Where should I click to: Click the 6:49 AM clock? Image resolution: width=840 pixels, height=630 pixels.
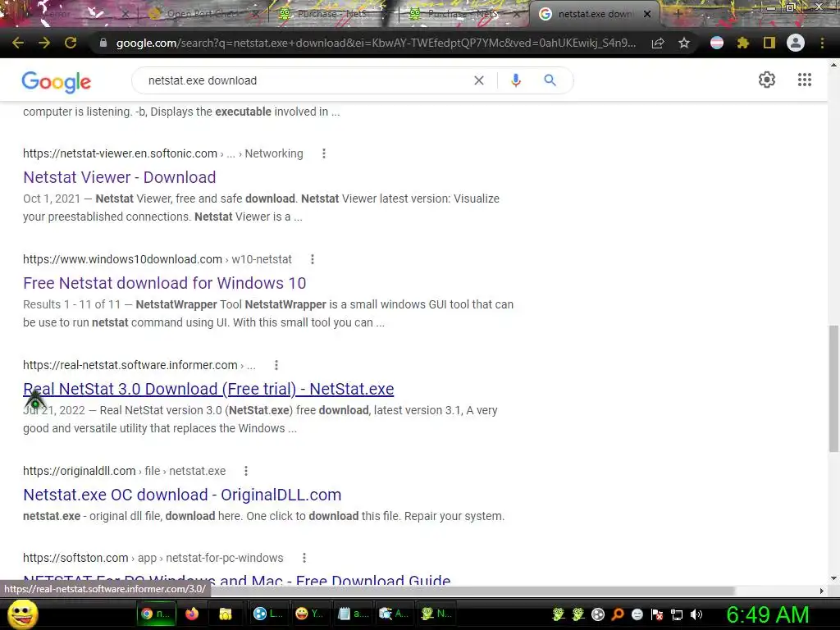pyautogui.click(x=768, y=614)
